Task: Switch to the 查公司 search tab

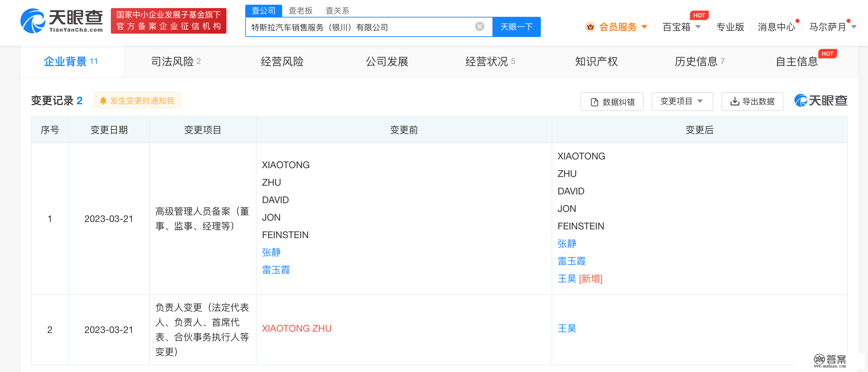Action: click(x=263, y=11)
